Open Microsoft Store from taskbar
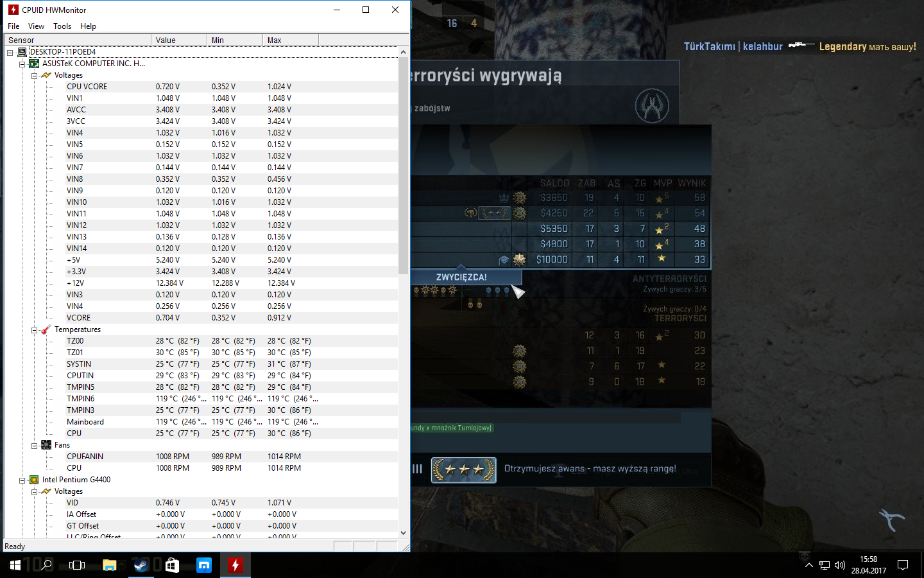The image size is (924, 578). click(x=172, y=565)
